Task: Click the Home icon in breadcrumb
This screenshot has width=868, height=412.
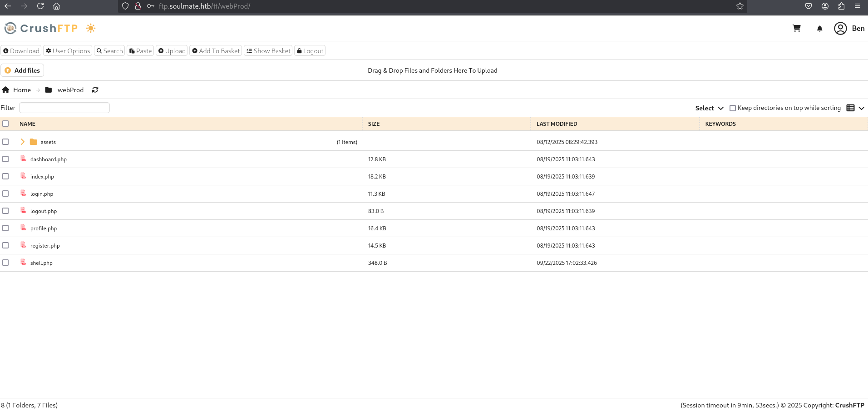Action: 5,90
